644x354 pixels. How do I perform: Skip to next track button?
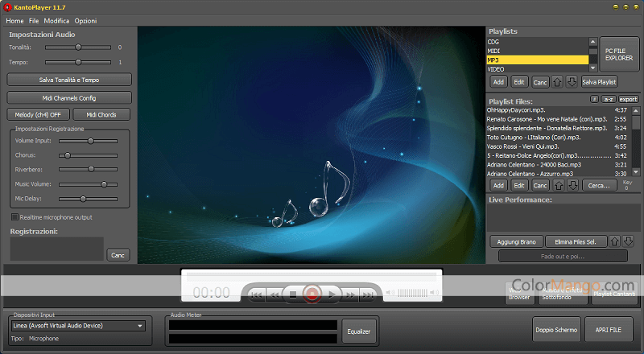tap(368, 294)
